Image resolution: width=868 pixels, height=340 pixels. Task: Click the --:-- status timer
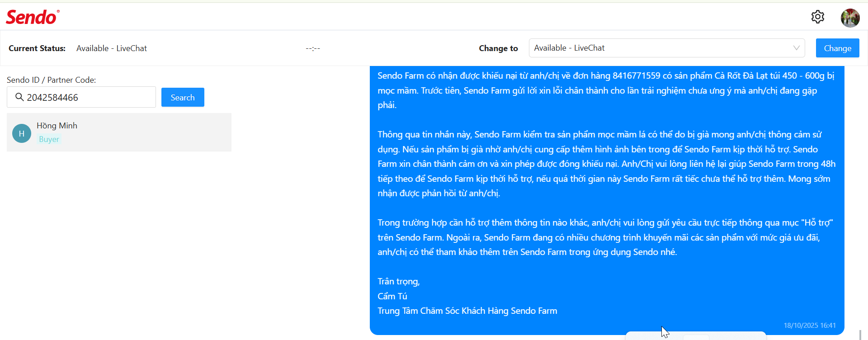(312, 48)
